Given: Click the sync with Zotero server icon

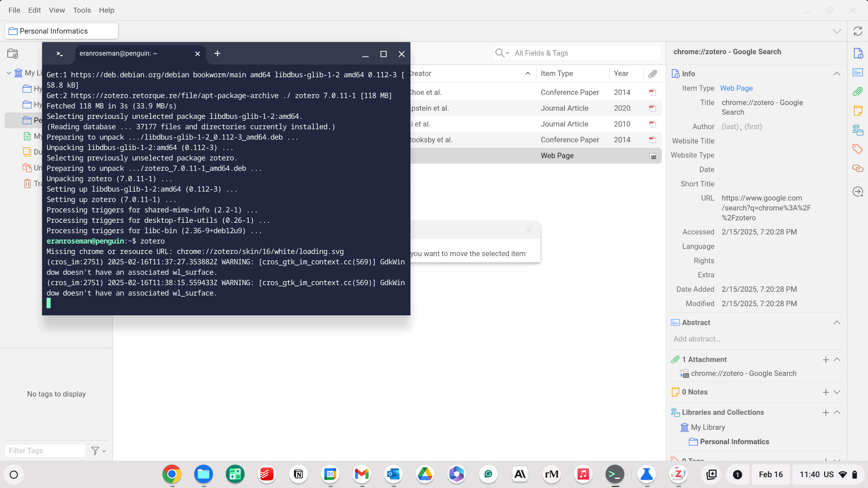Looking at the screenshot, I should click(858, 31).
